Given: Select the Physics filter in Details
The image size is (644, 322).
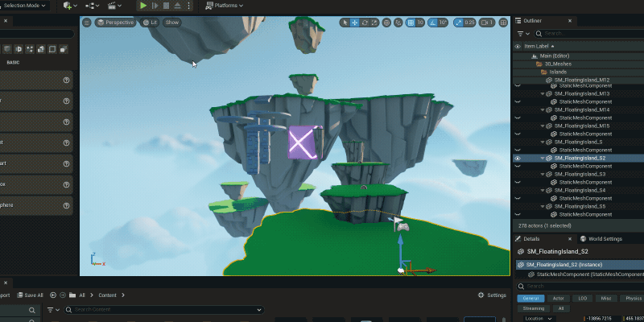Looking at the screenshot, I should (x=634, y=298).
